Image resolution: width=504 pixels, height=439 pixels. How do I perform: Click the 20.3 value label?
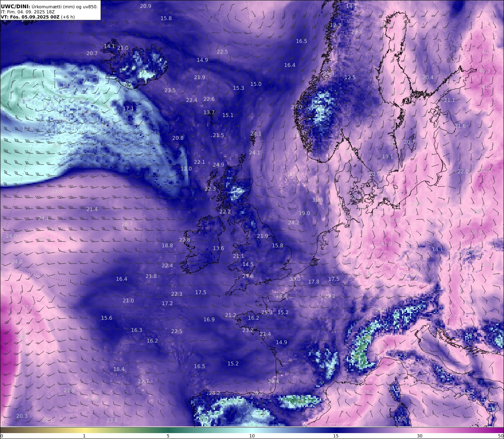[x=22, y=416]
